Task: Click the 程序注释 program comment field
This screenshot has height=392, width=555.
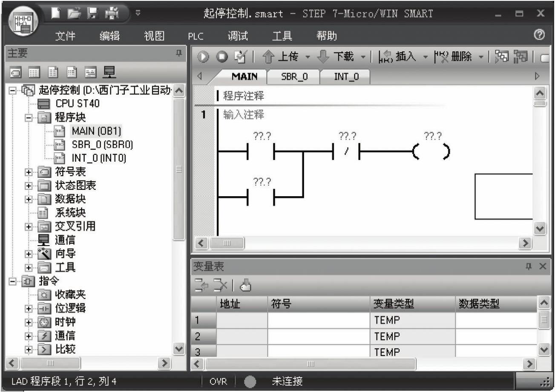Action: pyautogui.click(x=244, y=96)
